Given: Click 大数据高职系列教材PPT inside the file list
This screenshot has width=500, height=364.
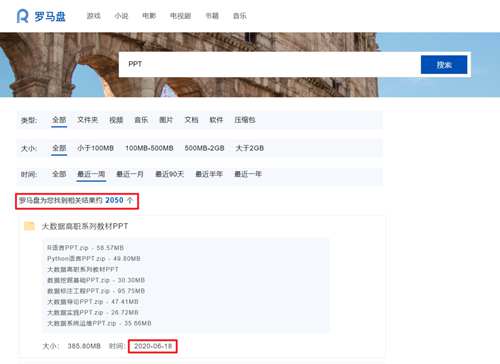Looking at the screenshot, I should (83, 269).
